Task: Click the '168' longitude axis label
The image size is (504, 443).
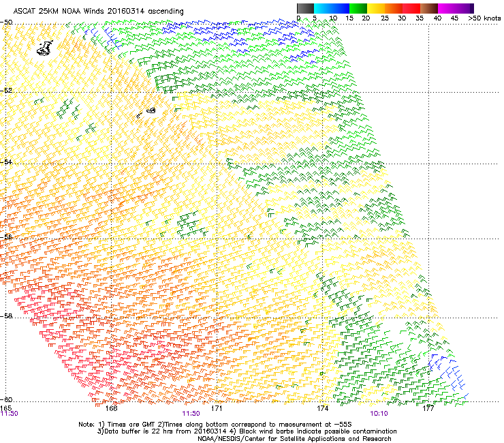Action: 111,408
